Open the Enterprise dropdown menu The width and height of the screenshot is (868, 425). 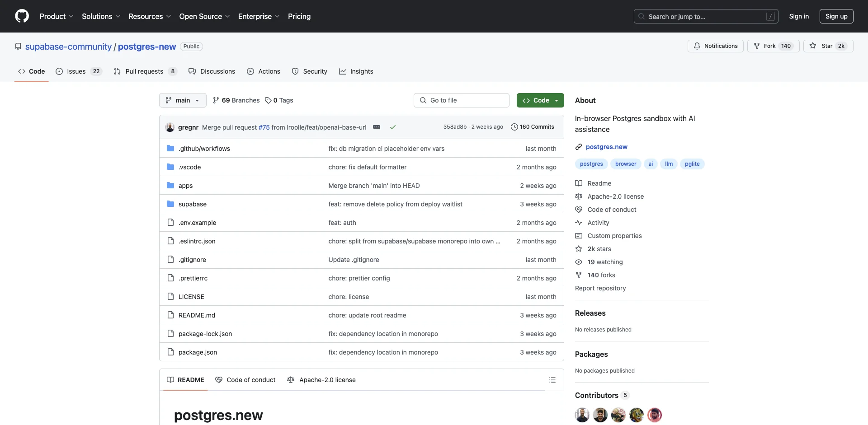coord(259,16)
